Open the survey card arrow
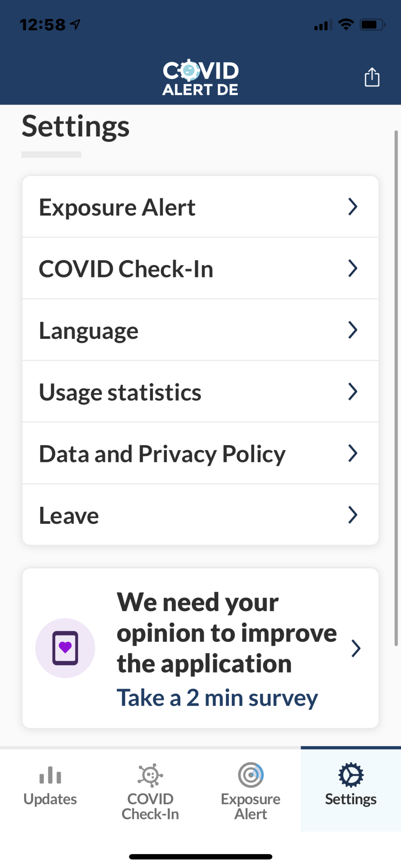 (356, 648)
